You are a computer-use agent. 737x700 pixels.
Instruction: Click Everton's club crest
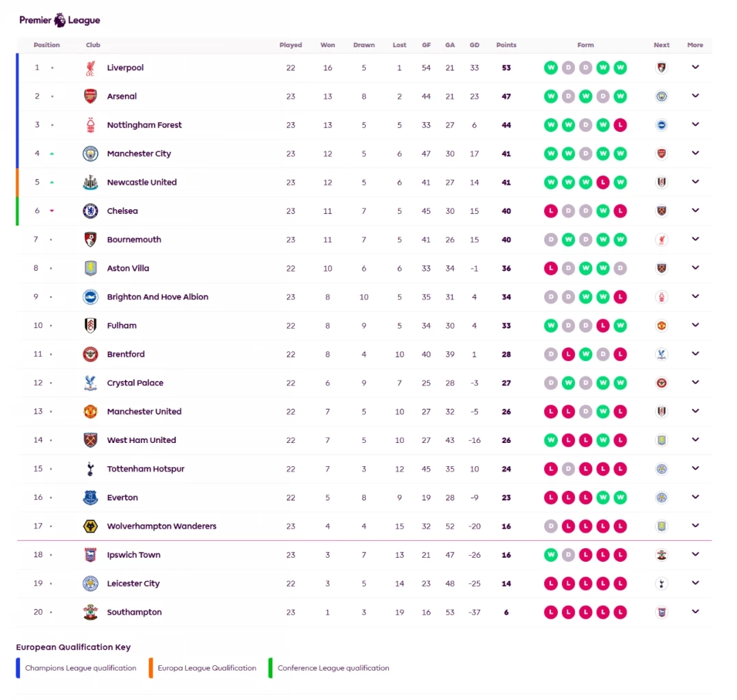click(x=90, y=498)
